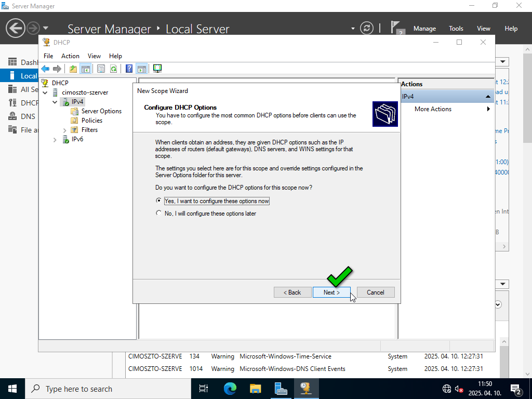The image size is (532, 399).
Task: Open the Action menu in DHCP
Action: 70,56
